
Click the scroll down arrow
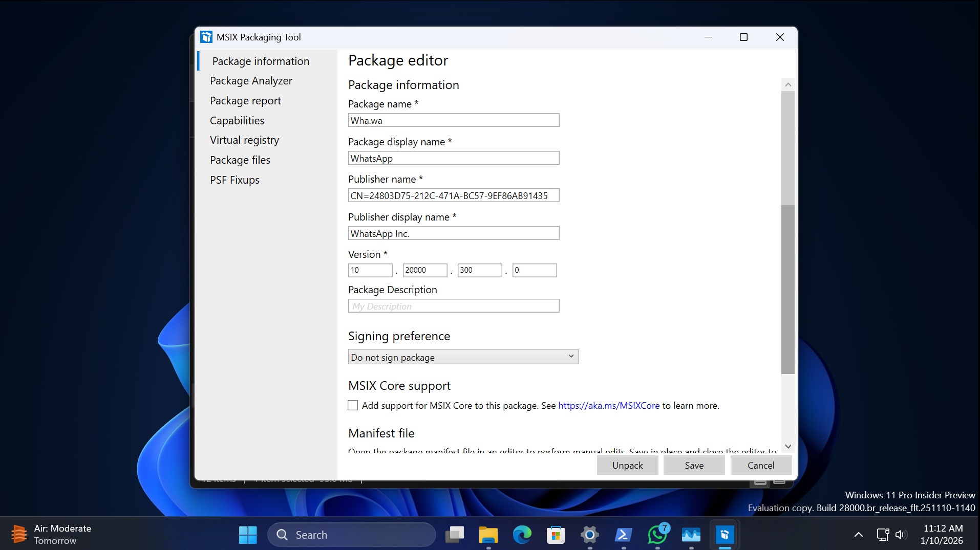tap(788, 446)
